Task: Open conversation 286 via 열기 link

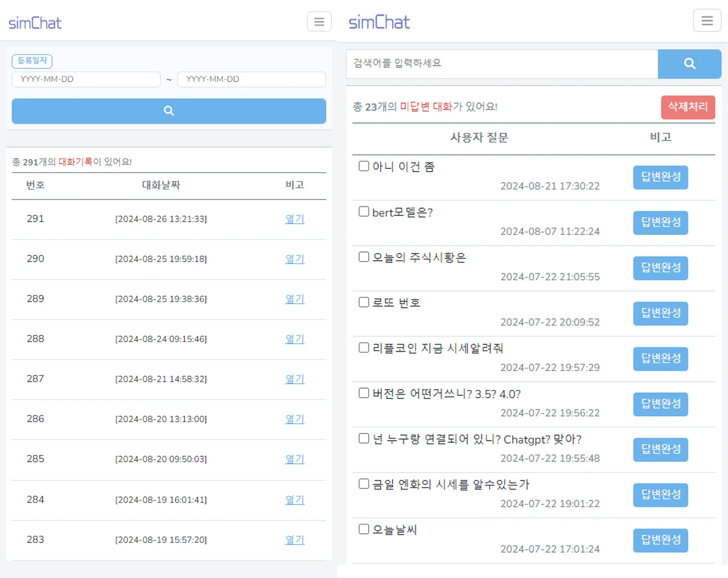Action: tap(295, 419)
